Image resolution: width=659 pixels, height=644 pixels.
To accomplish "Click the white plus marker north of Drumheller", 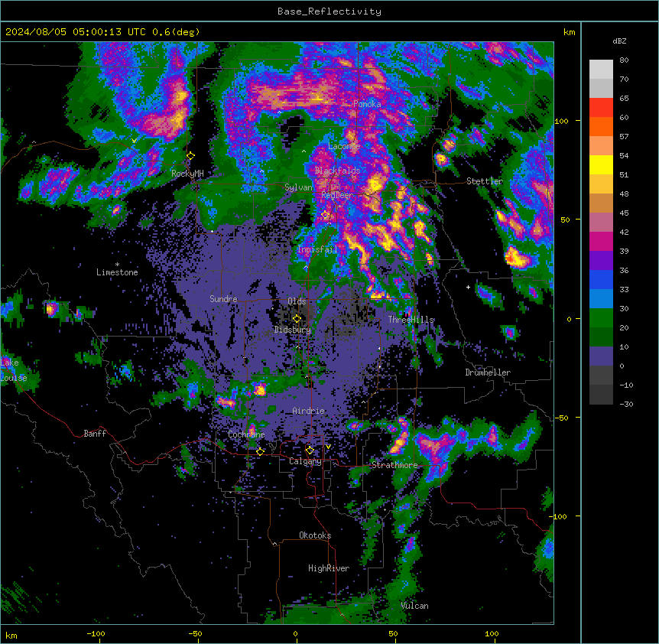I will pos(468,287).
